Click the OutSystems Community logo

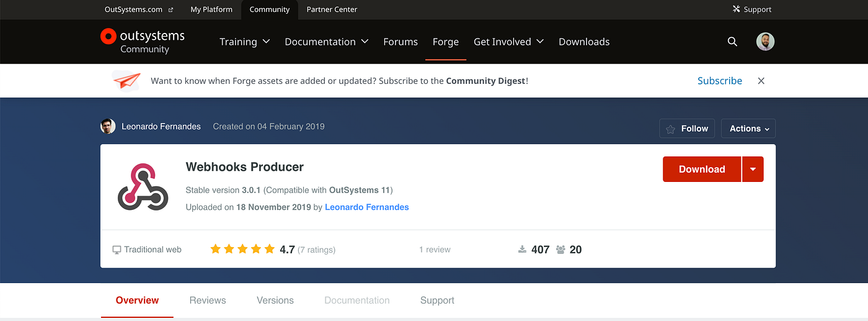[143, 42]
